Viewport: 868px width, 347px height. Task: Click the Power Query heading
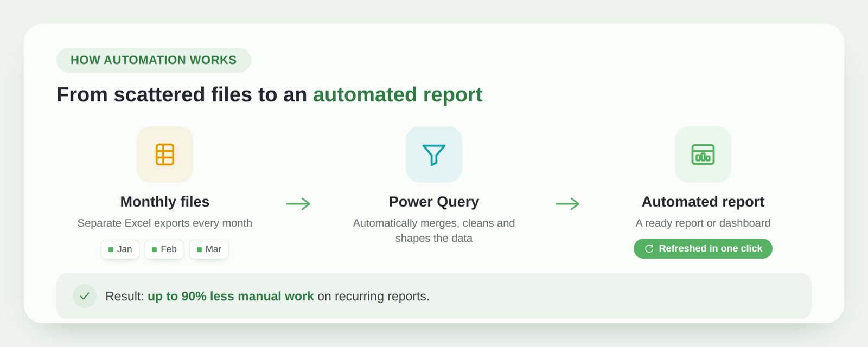[434, 202]
